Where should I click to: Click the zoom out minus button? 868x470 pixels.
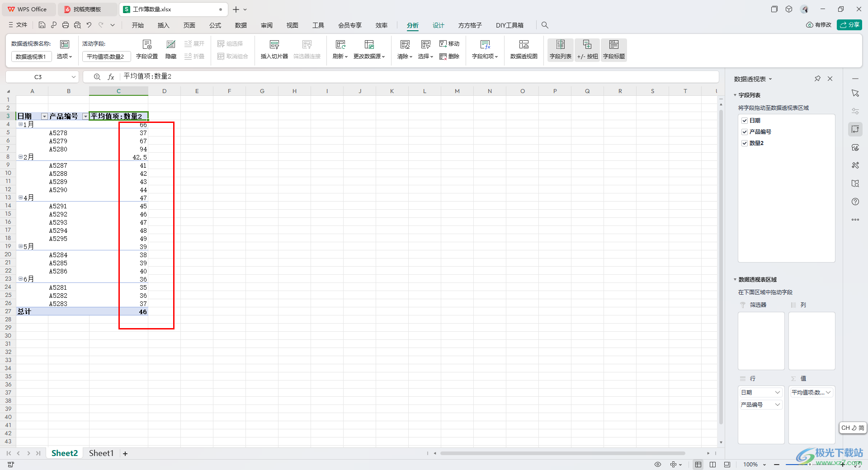777,465
